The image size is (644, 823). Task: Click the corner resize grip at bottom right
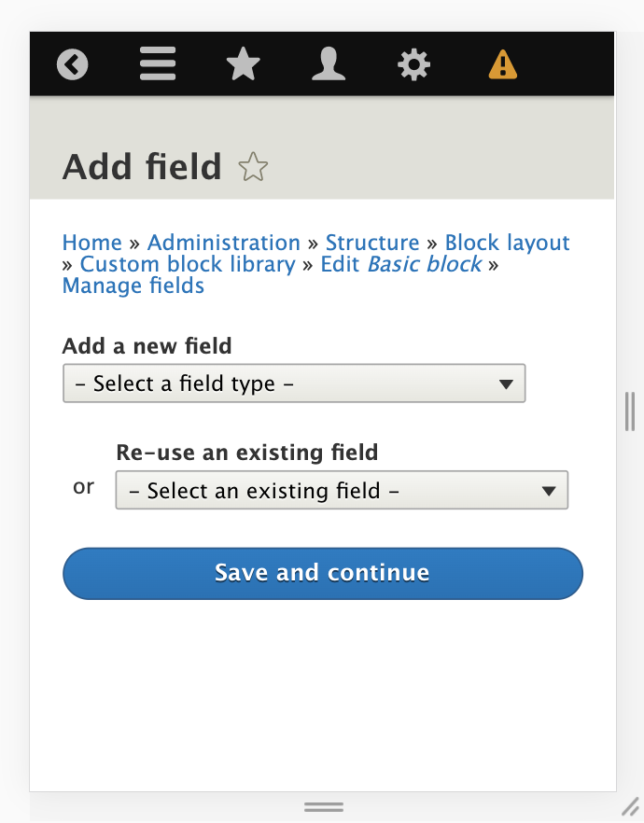pyautogui.click(x=630, y=808)
